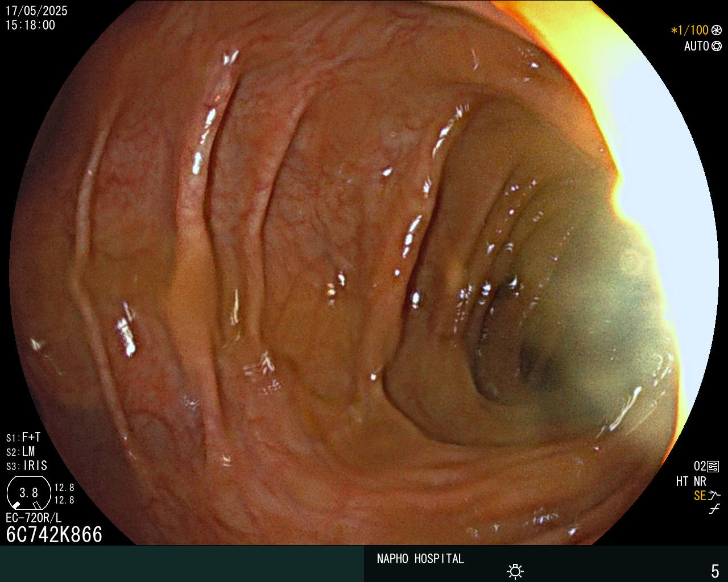Click the scope model EC-720R/L
The width and height of the screenshot is (728, 582).
click(x=34, y=518)
